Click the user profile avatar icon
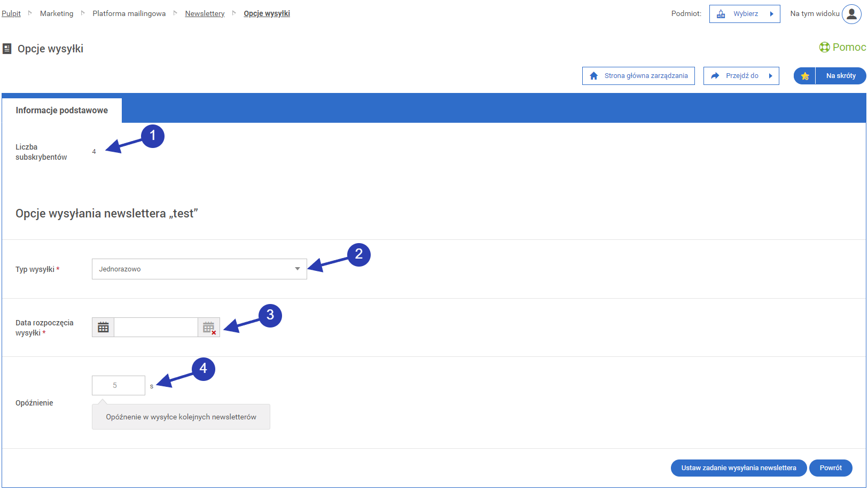The image size is (868, 491). [851, 14]
